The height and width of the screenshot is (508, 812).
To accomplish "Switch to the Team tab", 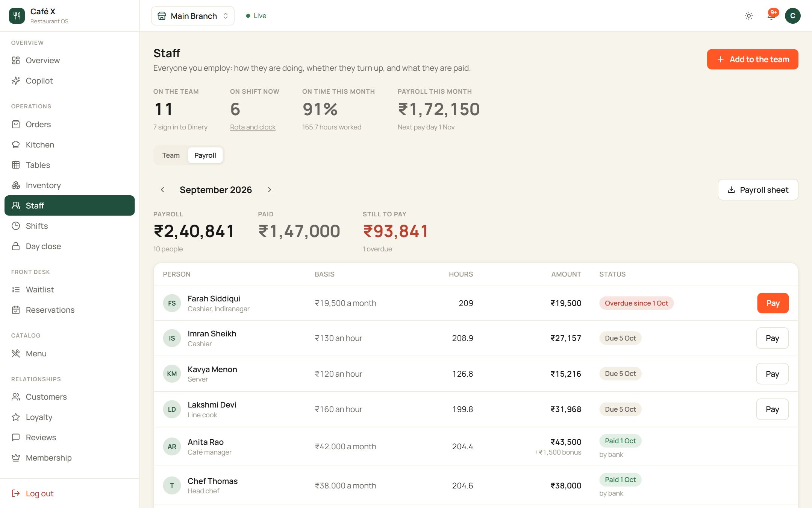I will (171, 155).
